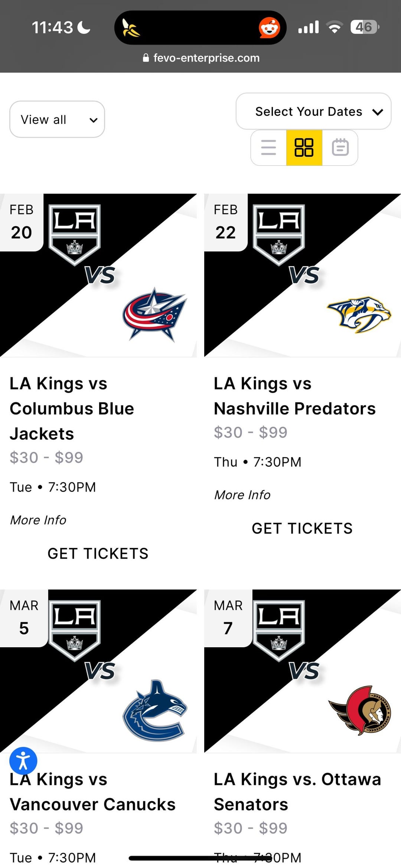Screen dimensions: 401x868
Task: Tap the lock icon beside the URL
Action: click(146, 58)
